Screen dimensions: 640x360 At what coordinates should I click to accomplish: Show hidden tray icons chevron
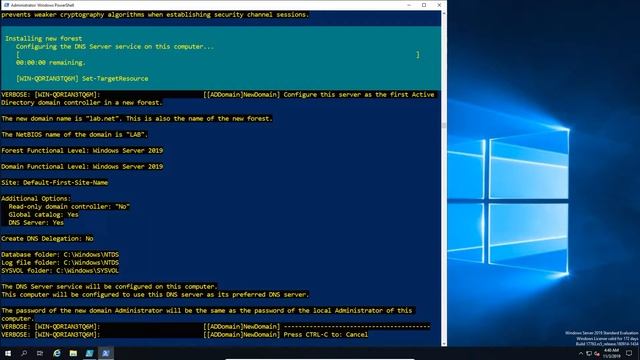(x=581, y=353)
